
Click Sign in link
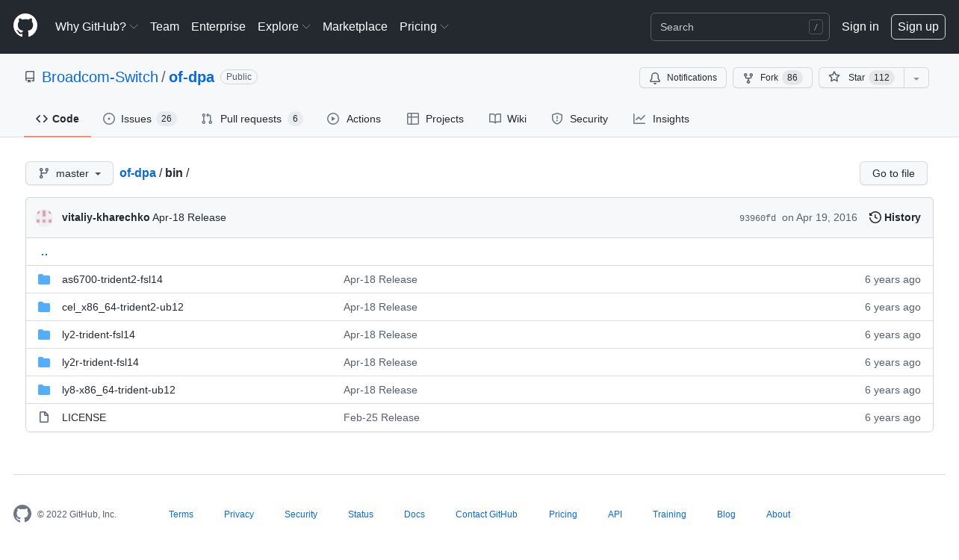point(860,27)
